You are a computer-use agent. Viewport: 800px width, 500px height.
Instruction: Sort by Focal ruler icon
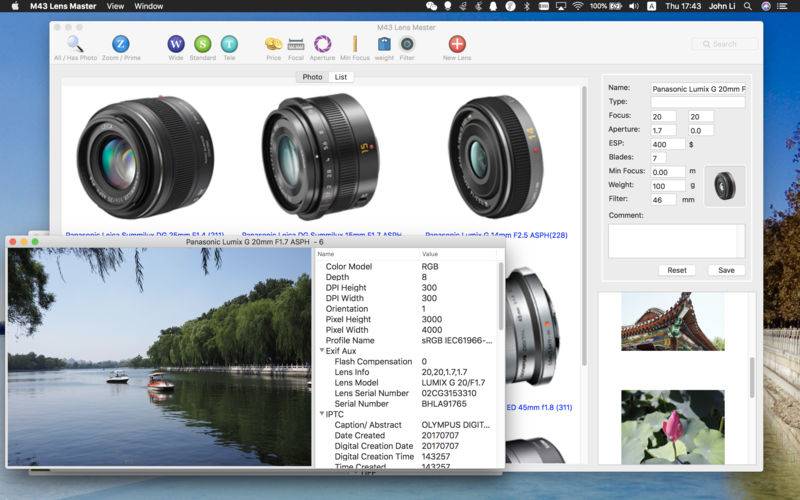coord(296,44)
